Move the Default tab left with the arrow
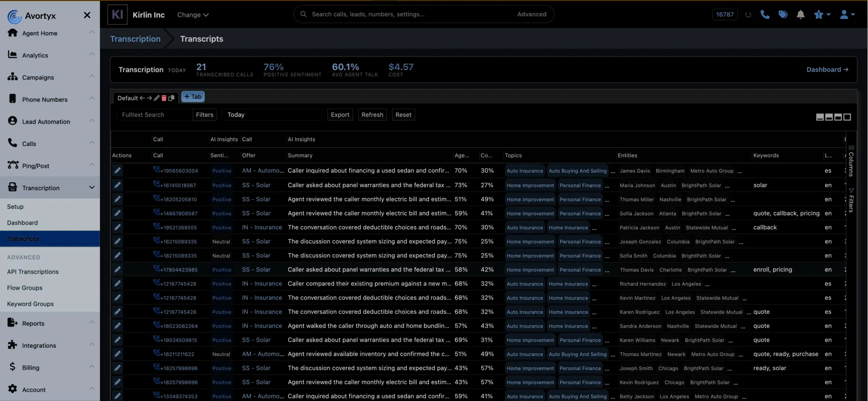868x401 pixels. pyautogui.click(x=142, y=98)
